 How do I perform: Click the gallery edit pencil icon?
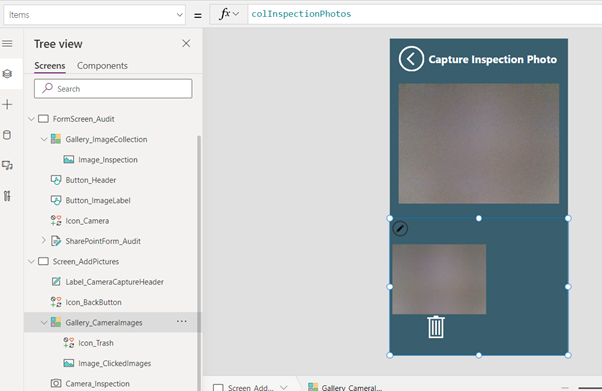[400, 229]
